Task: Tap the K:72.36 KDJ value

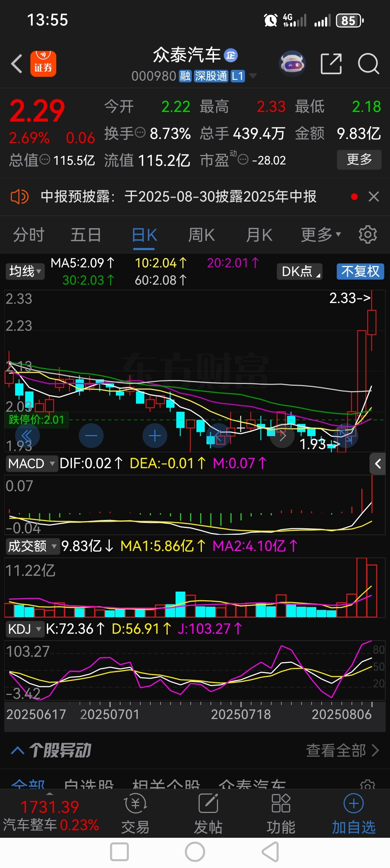Action: [x=75, y=629]
